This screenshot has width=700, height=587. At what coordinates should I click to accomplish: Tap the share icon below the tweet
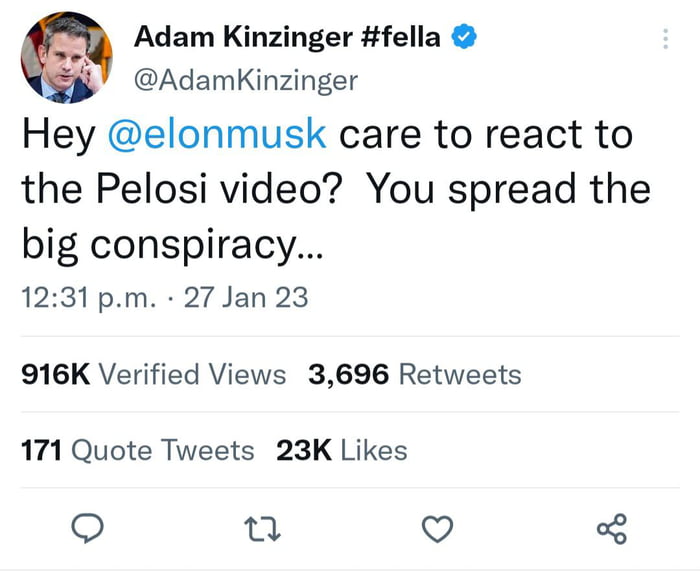pyautogui.click(x=611, y=529)
